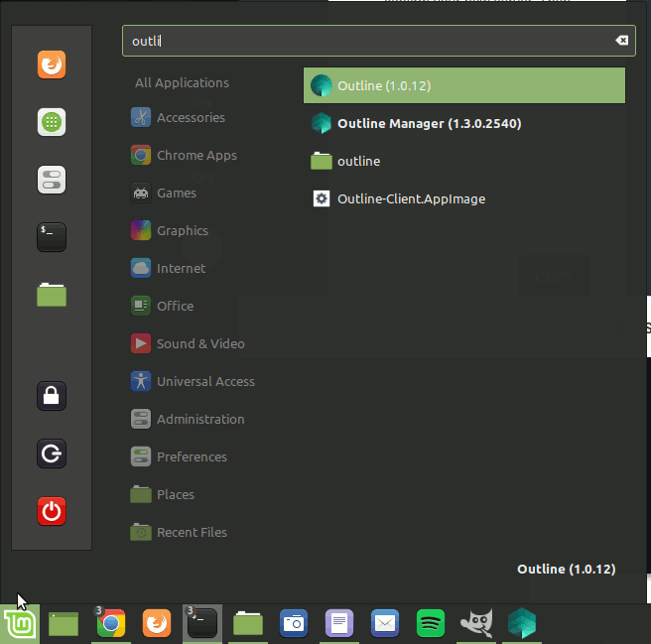This screenshot has width=651, height=644.
Task: Open the file manager folder in taskbar
Action: (248, 623)
